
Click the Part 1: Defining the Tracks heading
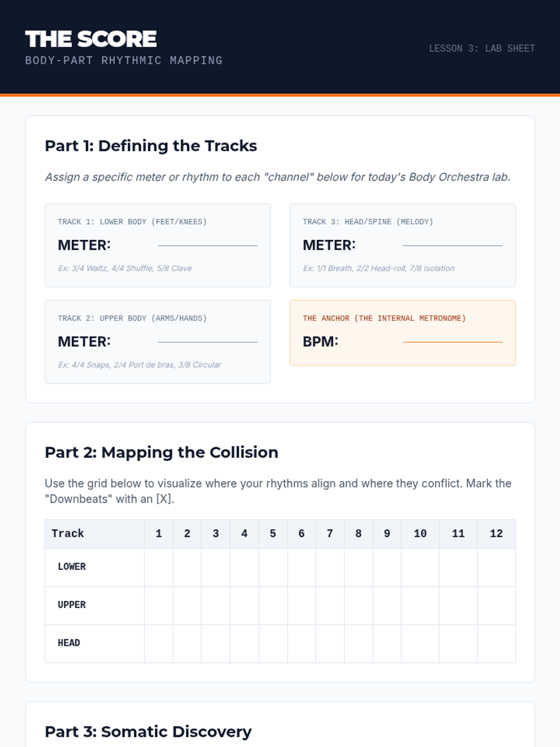point(151,146)
